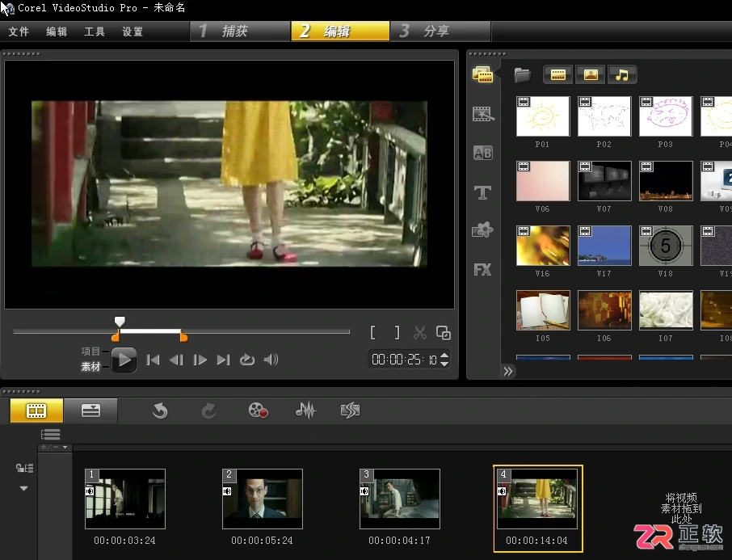
Task: Open the auto music icon
Action: pyautogui.click(x=350, y=411)
